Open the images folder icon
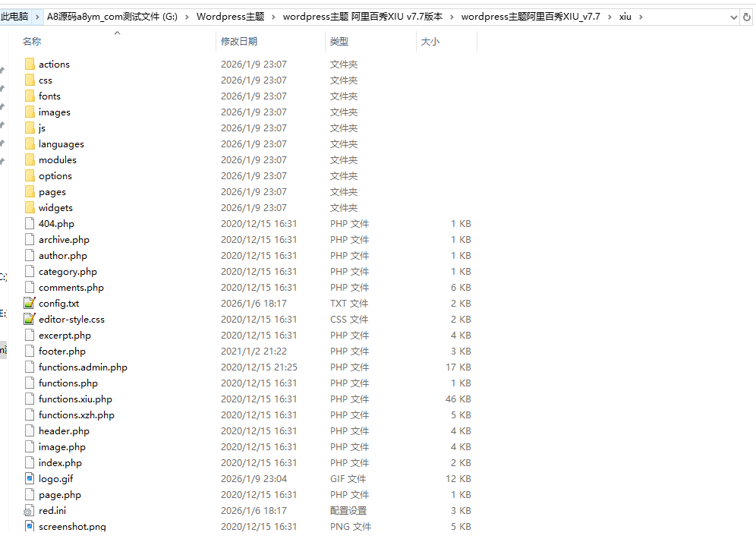This screenshot has height=539, width=756. coord(29,112)
